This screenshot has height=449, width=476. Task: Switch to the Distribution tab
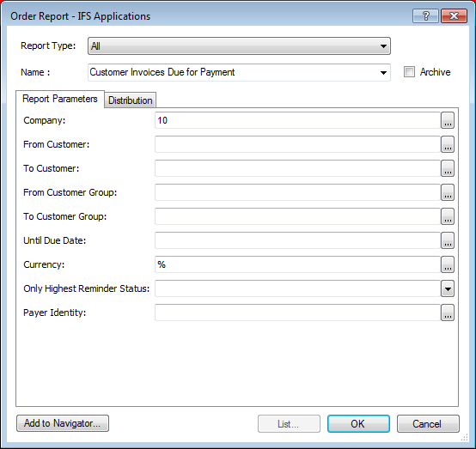click(x=131, y=100)
